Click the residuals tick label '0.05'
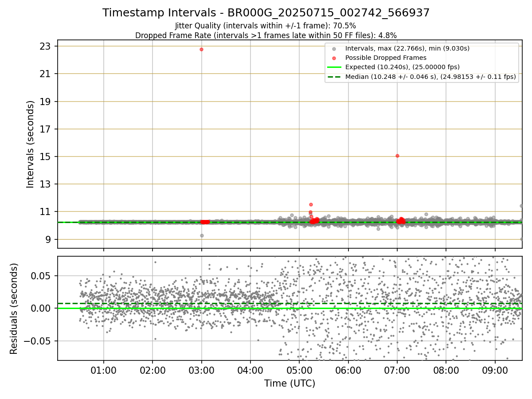This screenshot has width=532, height=399. pos(42,276)
